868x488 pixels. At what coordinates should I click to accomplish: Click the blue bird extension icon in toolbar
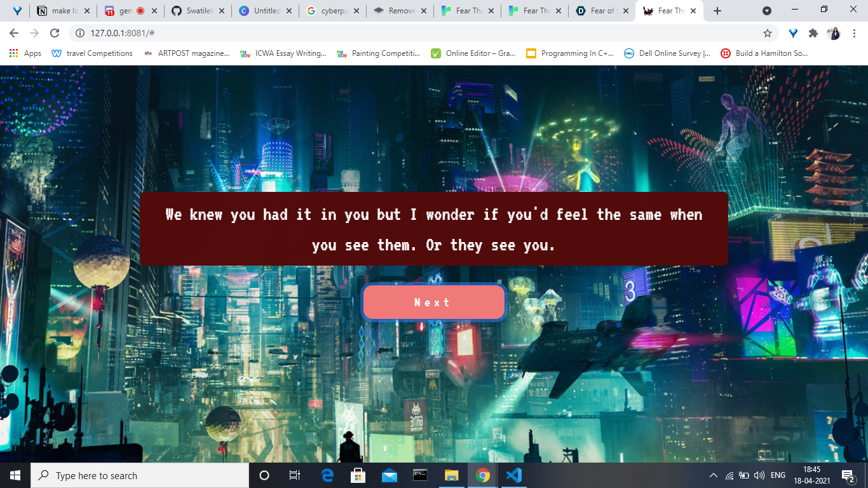click(x=793, y=33)
